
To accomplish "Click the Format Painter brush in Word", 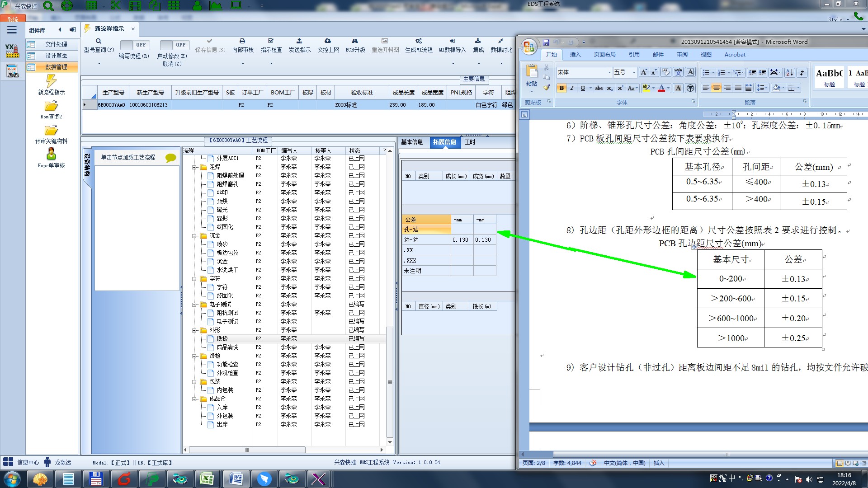I will [547, 88].
